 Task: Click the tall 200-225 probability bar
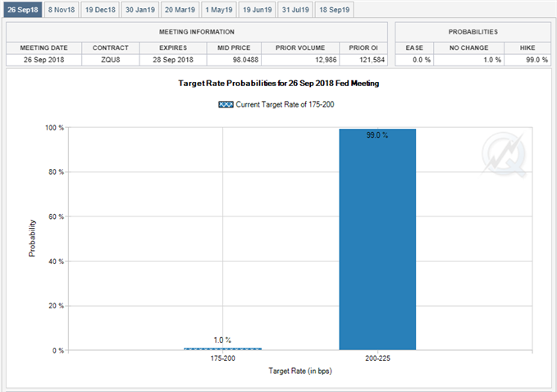coord(377,239)
